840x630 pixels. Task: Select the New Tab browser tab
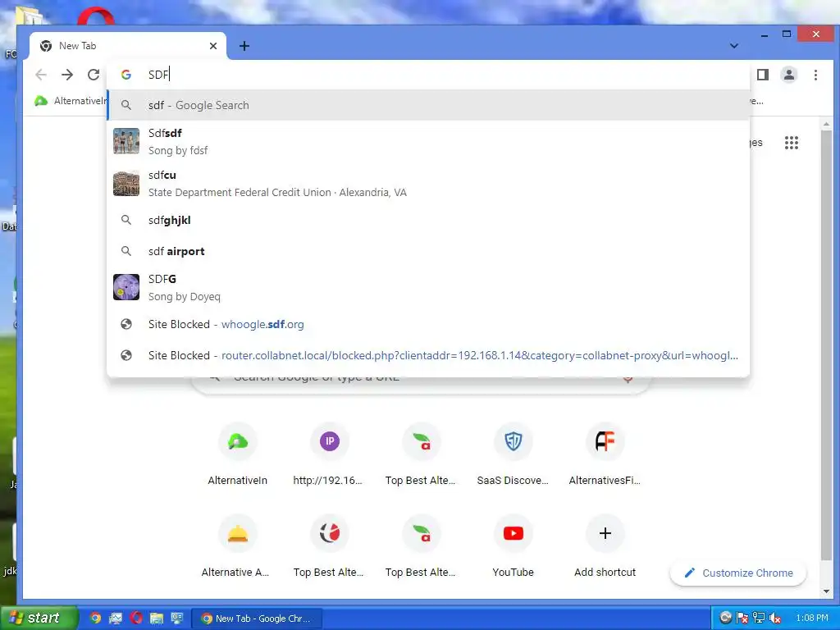click(128, 46)
